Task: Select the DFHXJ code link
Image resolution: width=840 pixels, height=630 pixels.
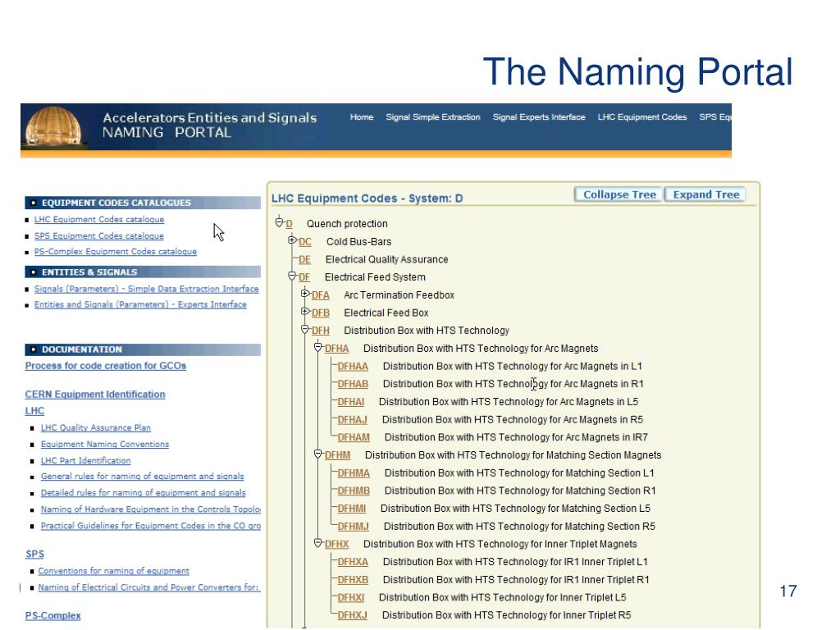Action: tap(353, 615)
